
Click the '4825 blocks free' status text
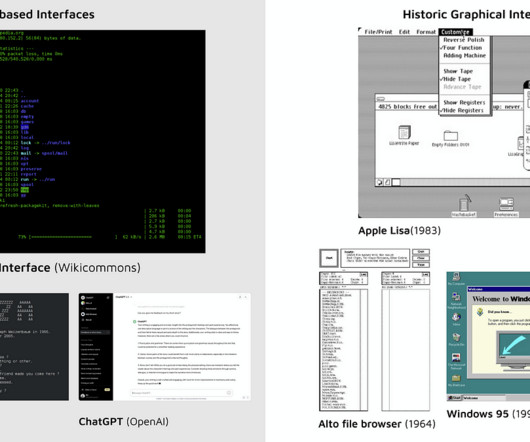point(408,107)
